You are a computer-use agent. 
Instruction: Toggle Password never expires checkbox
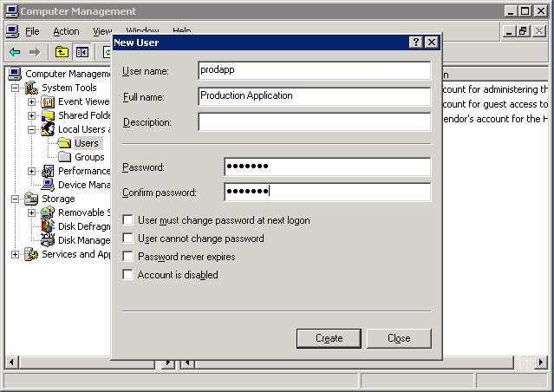click(128, 257)
